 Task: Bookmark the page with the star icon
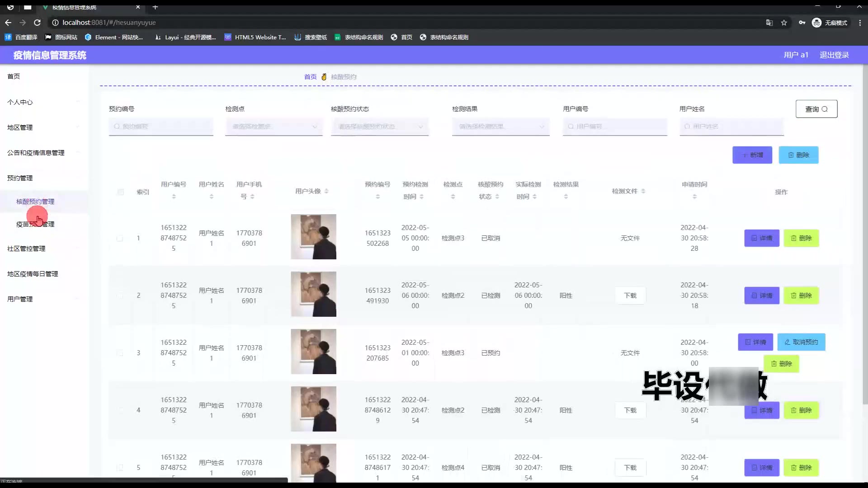pyautogui.click(x=784, y=23)
